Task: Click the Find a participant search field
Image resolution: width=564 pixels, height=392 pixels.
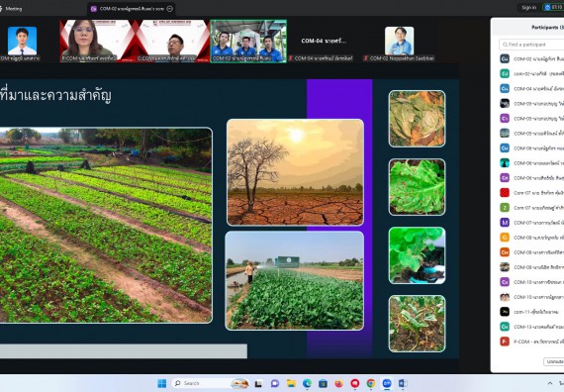Action: pyautogui.click(x=531, y=45)
